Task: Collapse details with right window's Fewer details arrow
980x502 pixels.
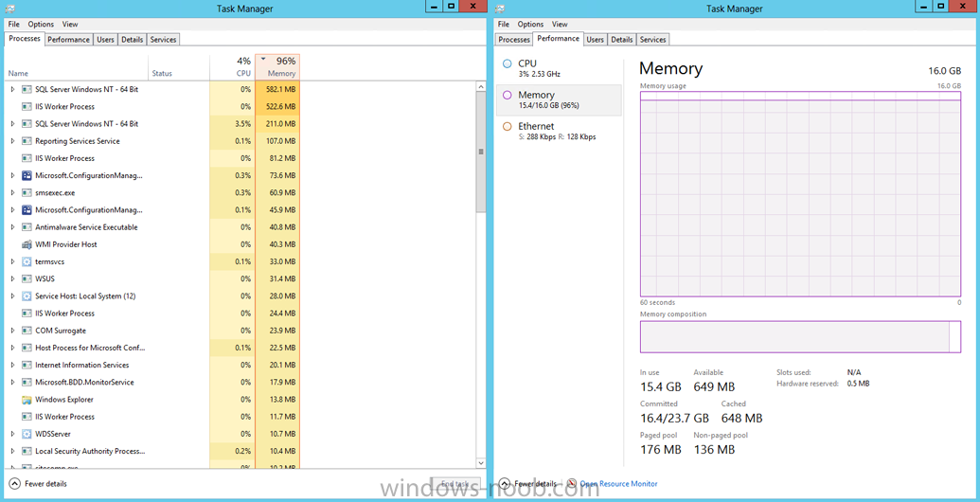Action: pyautogui.click(x=505, y=484)
